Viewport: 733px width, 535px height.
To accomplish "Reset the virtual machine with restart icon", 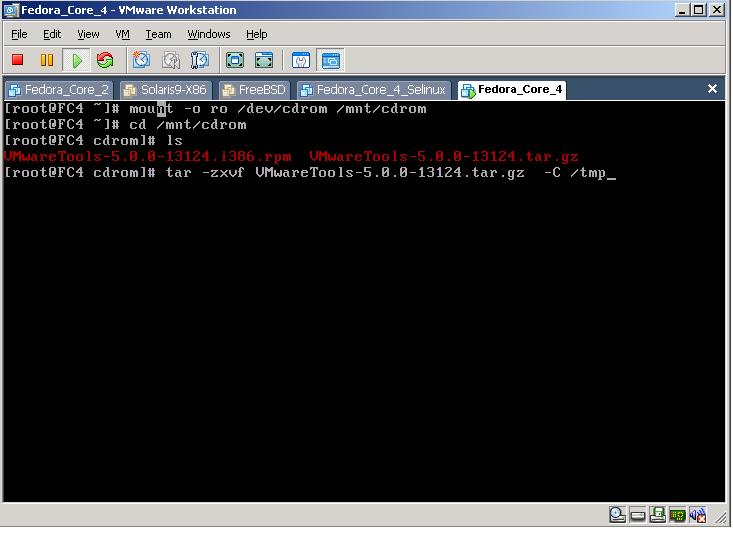I will (105, 60).
